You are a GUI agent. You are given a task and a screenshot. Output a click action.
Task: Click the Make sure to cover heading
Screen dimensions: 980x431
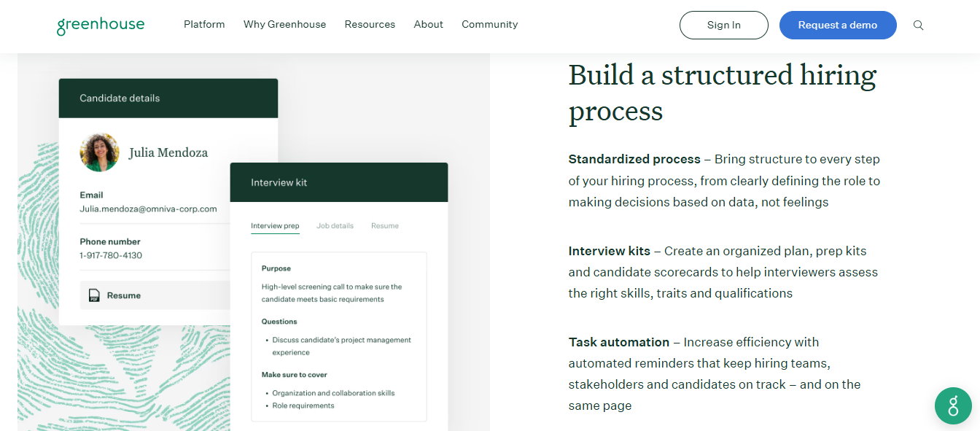coord(293,375)
